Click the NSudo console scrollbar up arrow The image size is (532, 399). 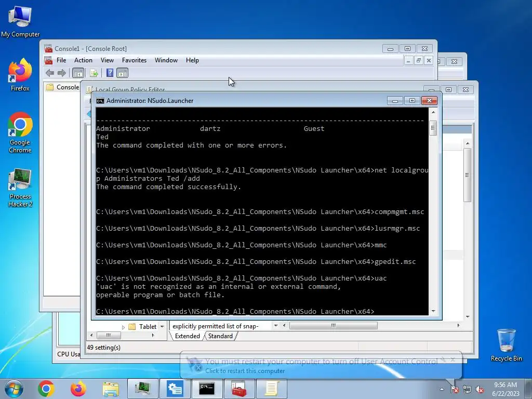coord(433,112)
